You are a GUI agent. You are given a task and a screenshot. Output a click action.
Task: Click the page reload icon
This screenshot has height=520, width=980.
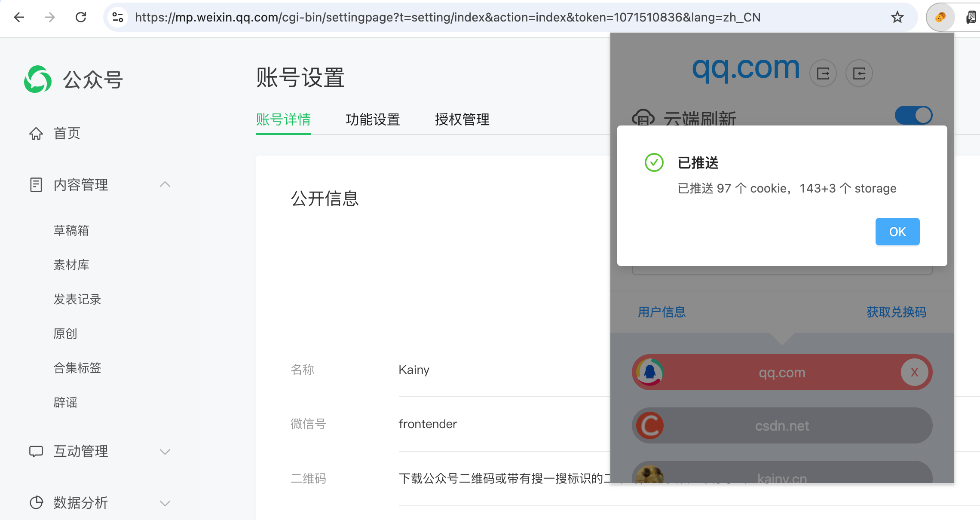point(81,17)
